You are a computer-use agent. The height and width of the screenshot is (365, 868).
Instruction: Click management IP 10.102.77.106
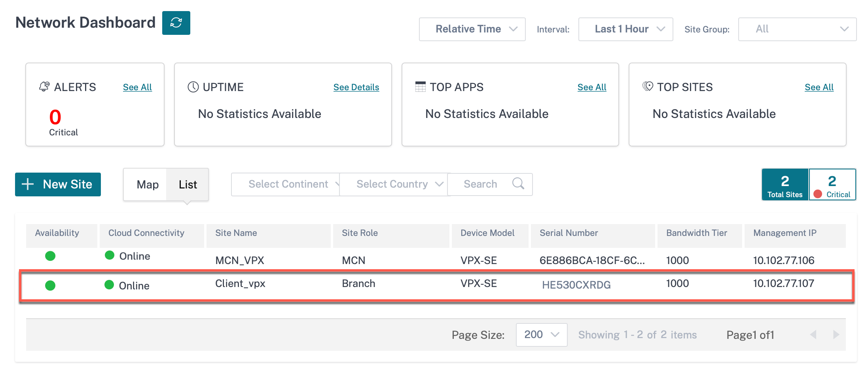pyautogui.click(x=783, y=260)
